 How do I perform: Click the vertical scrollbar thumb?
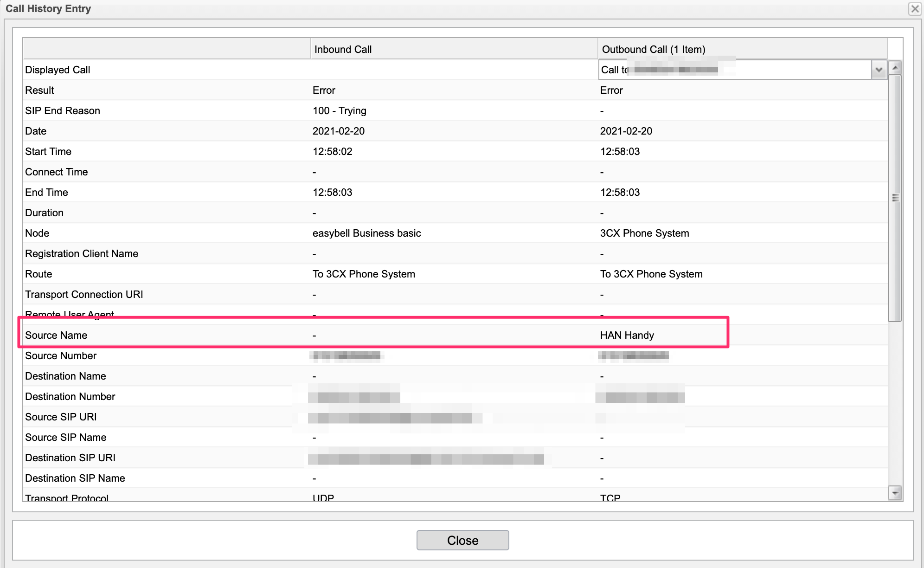coord(895,198)
